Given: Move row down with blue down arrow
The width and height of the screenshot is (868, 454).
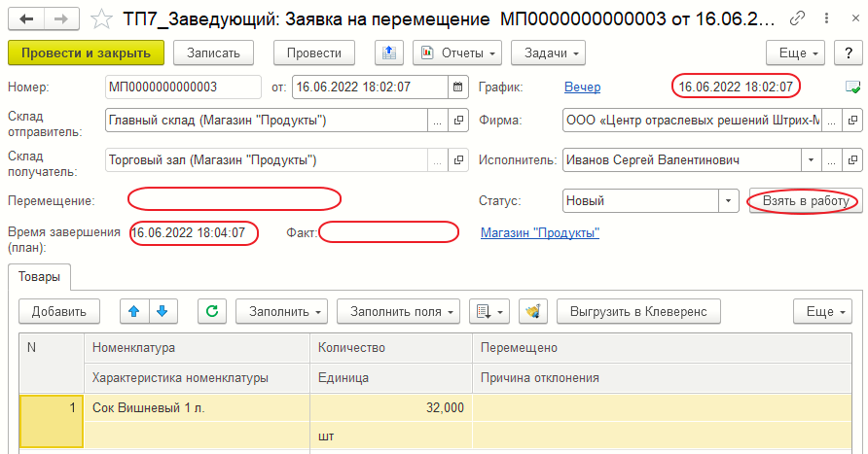Looking at the screenshot, I should click(x=162, y=311).
